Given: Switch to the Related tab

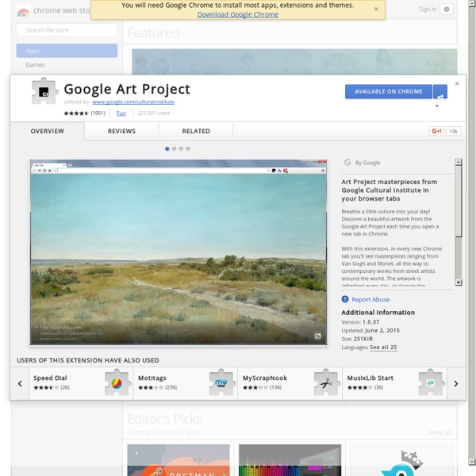Looking at the screenshot, I should (196, 131).
